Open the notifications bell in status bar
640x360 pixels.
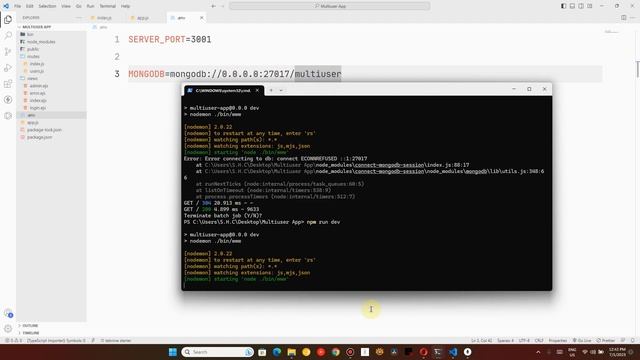pyautogui.click(x=633, y=340)
